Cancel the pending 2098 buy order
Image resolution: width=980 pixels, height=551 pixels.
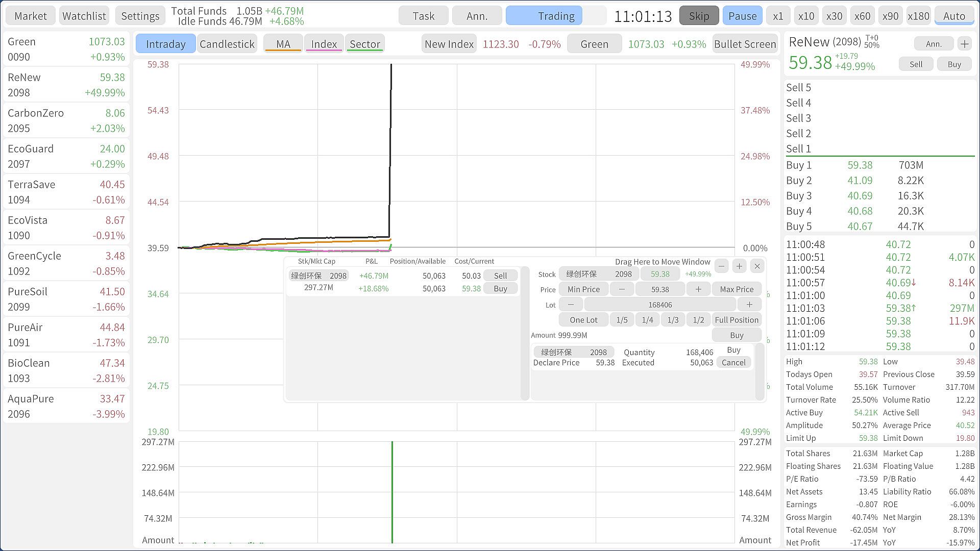tap(733, 363)
